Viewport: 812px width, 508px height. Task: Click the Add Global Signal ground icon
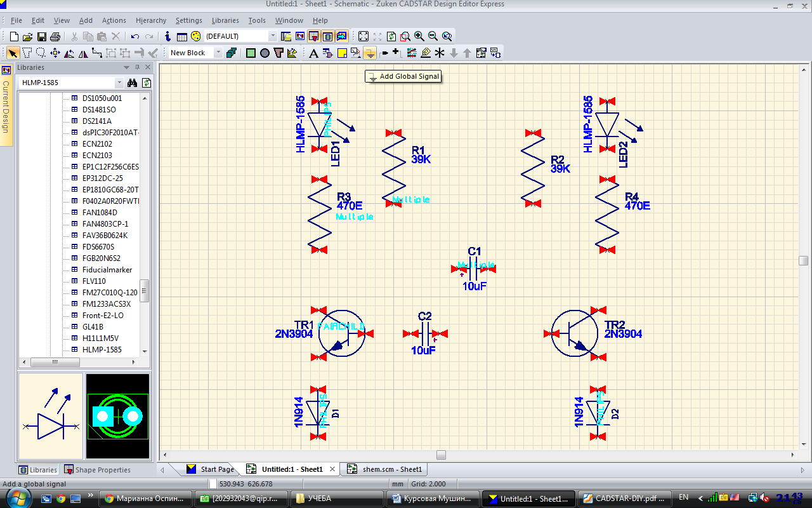369,53
